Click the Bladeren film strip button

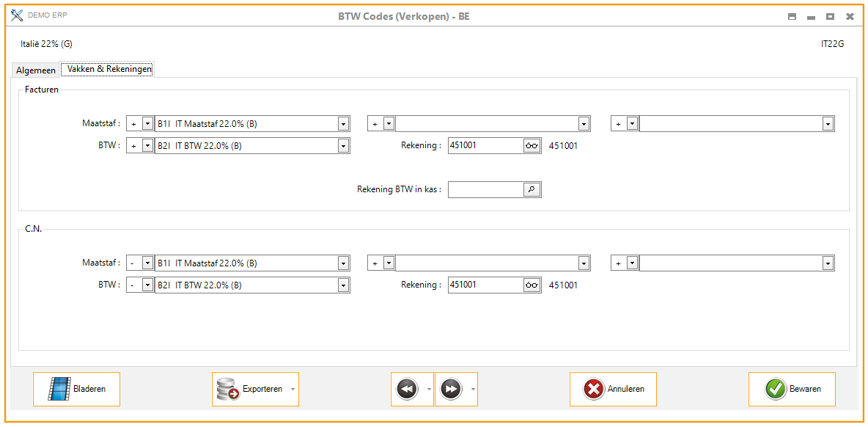76,389
